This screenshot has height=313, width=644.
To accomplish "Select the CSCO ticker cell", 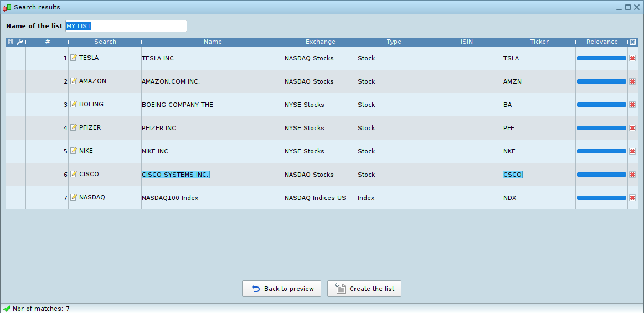I will point(513,175).
